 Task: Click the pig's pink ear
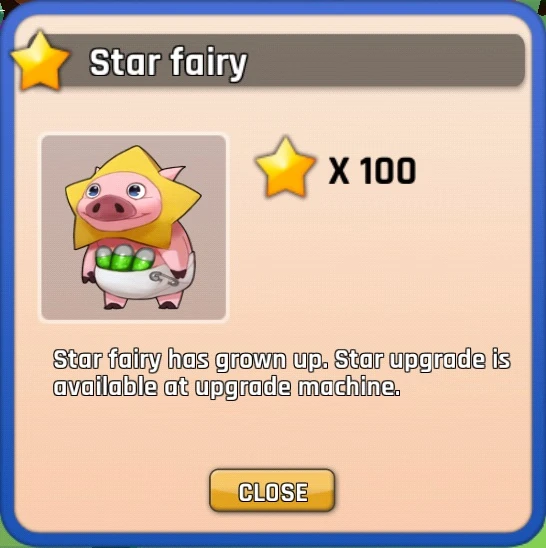[x=171, y=173]
